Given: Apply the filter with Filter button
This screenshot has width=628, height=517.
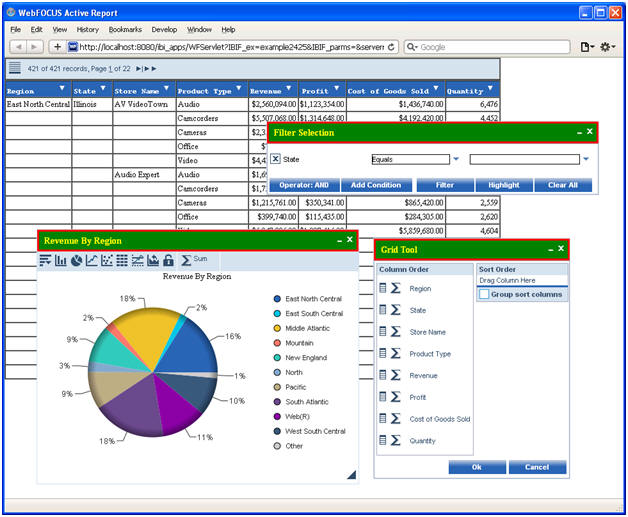Looking at the screenshot, I should click(x=445, y=185).
